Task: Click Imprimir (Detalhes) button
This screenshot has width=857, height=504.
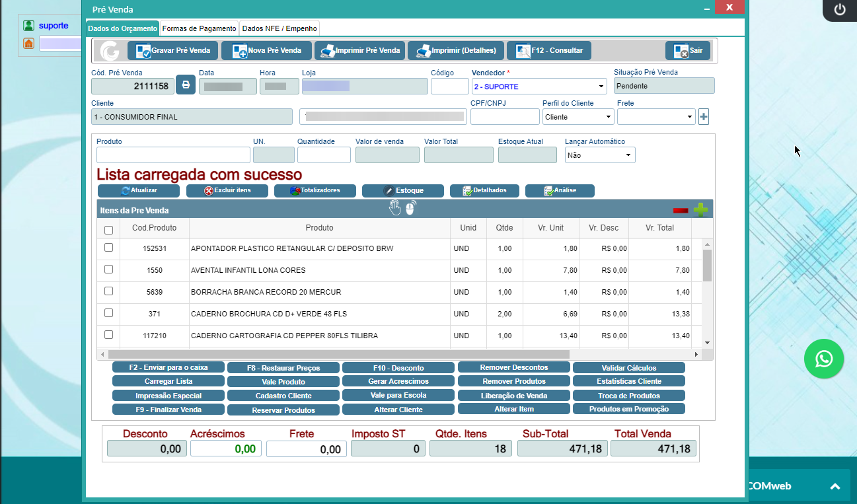Action: pyautogui.click(x=456, y=51)
